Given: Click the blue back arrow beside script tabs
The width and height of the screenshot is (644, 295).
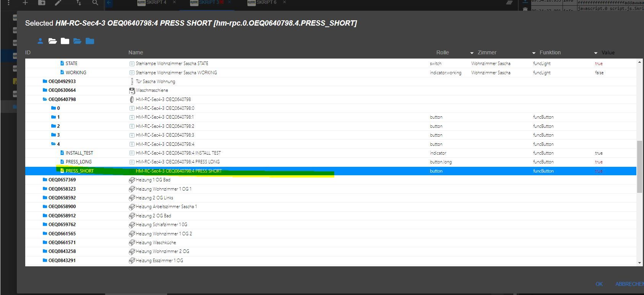Looking at the screenshot, I should pyautogui.click(x=109, y=3).
